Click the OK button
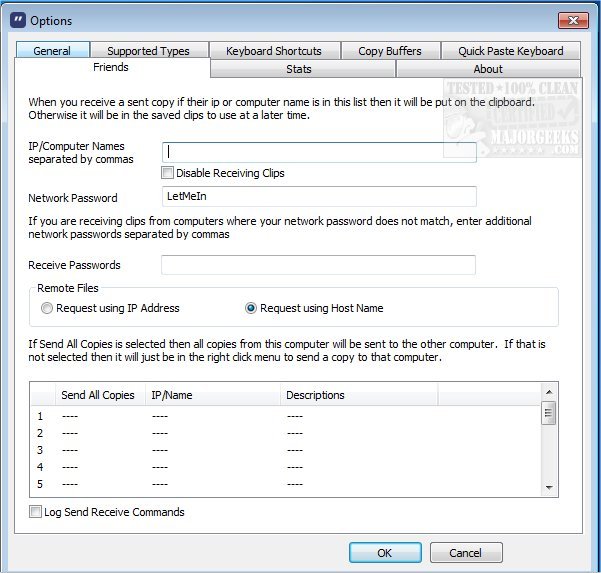This screenshot has height=573, width=601. click(x=385, y=553)
